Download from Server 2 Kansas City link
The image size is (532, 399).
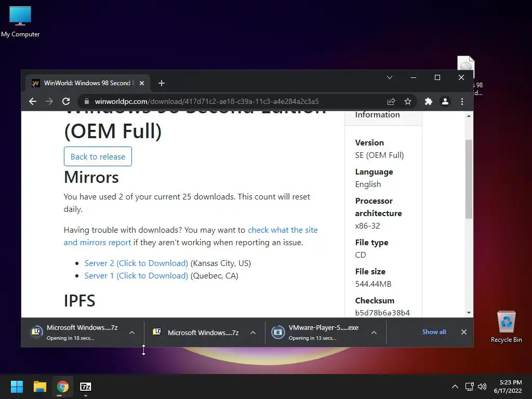pyautogui.click(x=136, y=263)
